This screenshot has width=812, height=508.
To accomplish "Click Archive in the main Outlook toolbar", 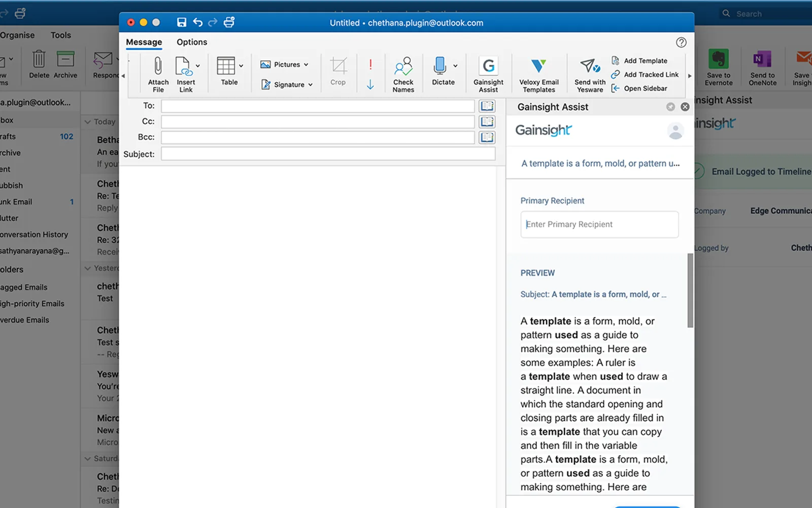I will click(65, 65).
